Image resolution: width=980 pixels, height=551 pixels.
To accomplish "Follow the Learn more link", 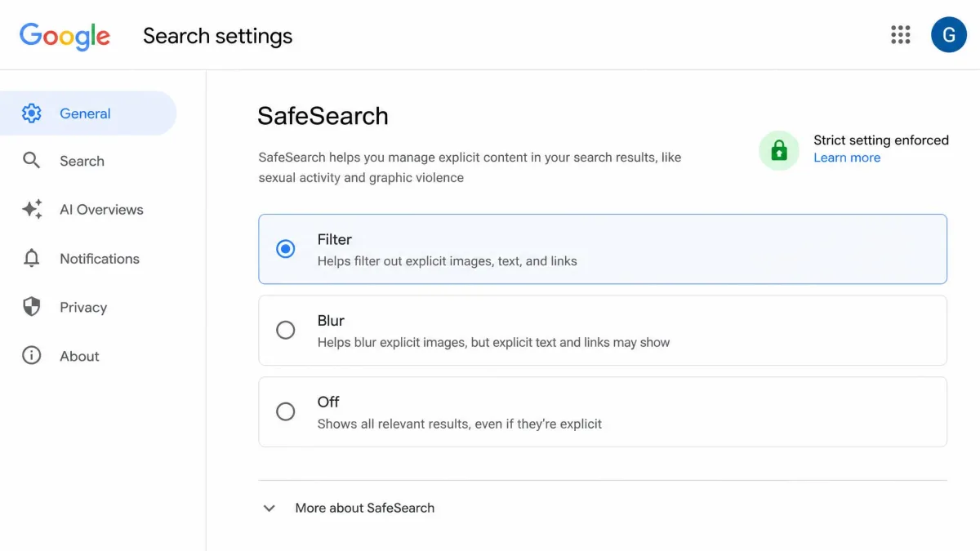I will point(847,158).
